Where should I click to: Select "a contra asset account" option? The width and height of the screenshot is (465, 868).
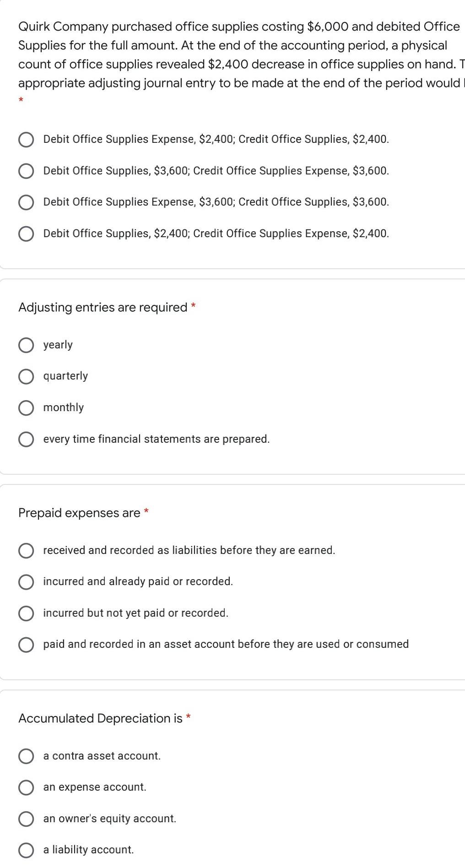click(26, 756)
